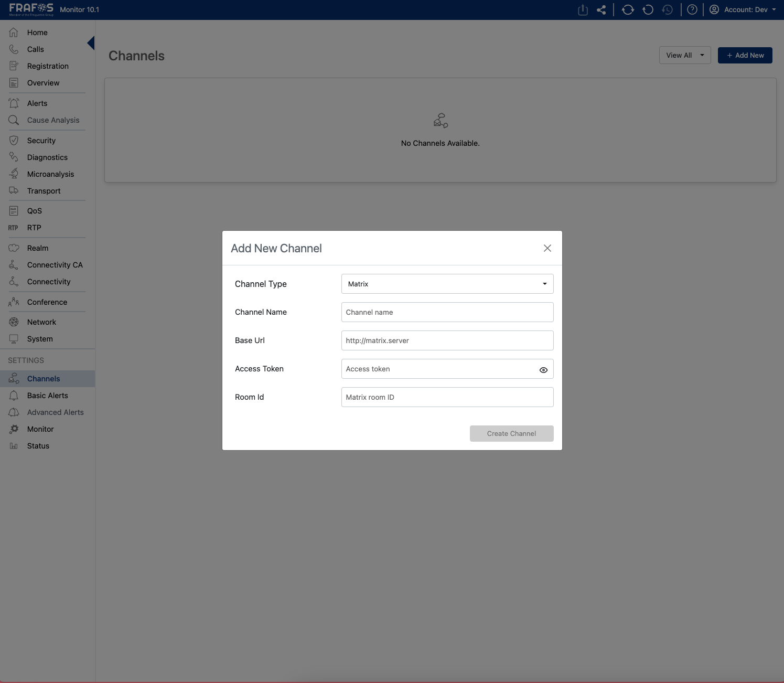Screen dimensions: 784x683
Task: Click the System monitor icon
Action: pyautogui.click(x=14, y=339)
